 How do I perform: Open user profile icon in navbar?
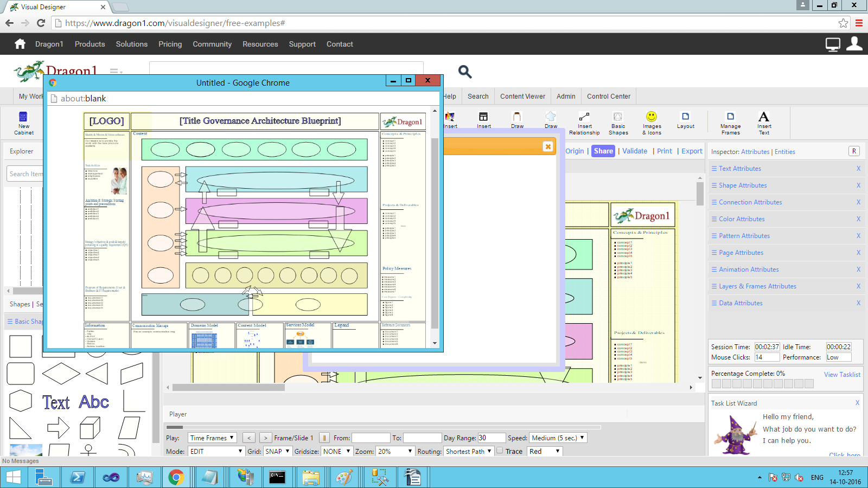854,43
